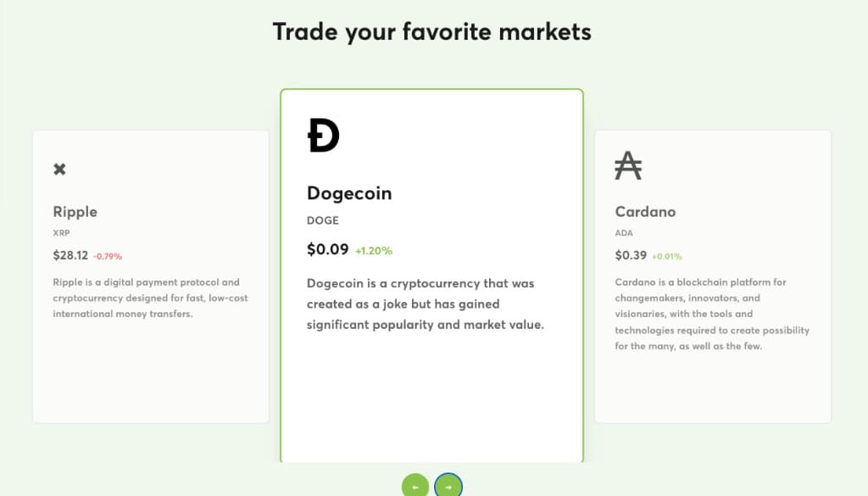The height and width of the screenshot is (496, 868).
Task: Click the DOGE ticker symbol
Action: click(x=323, y=220)
